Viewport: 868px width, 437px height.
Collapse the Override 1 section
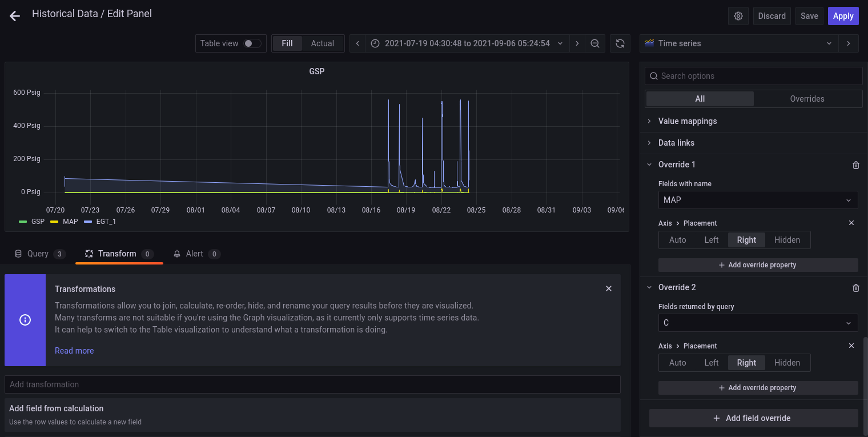click(x=649, y=165)
